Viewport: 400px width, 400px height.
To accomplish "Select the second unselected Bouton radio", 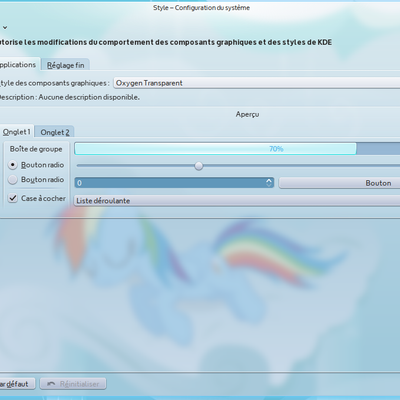I will [13, 180].
